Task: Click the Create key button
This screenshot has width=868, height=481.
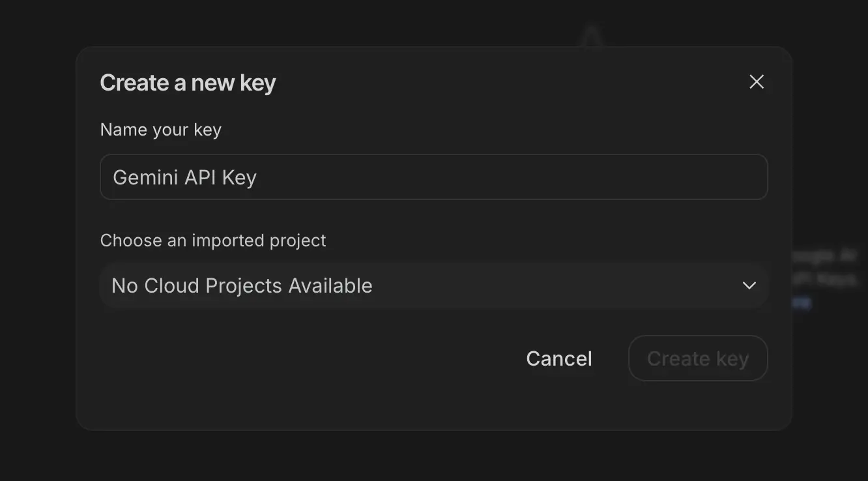Action: (697, 358)
